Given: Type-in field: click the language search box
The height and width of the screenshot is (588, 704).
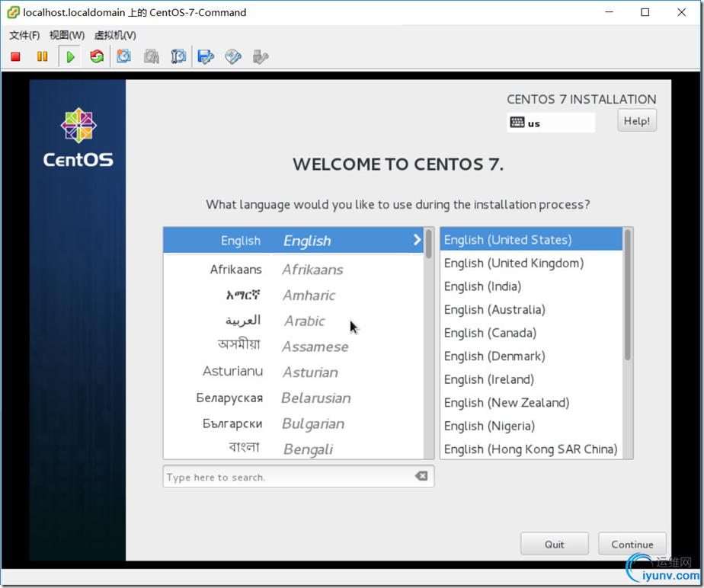Looking at the screenshot, I should point(298,477).
